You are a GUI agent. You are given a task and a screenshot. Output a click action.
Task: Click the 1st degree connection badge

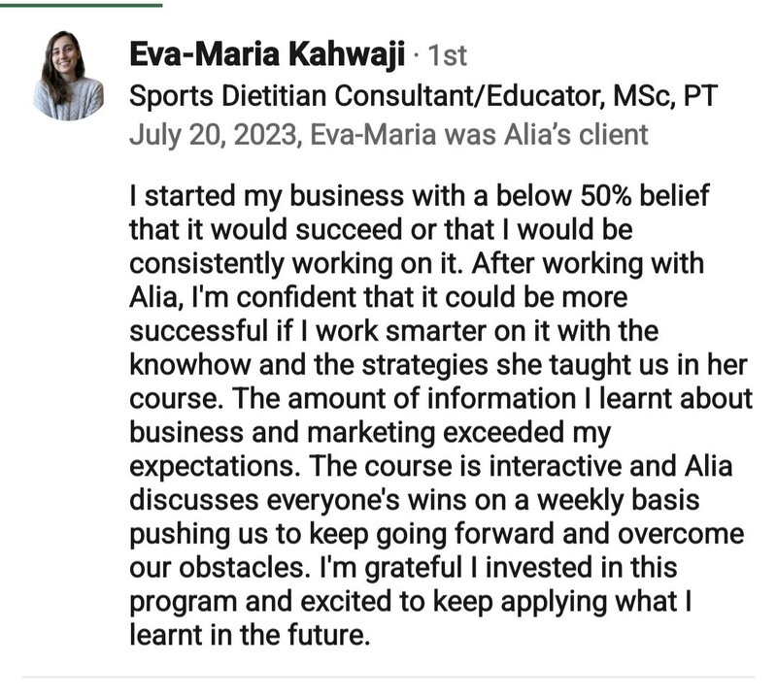[x=447, y=55]
